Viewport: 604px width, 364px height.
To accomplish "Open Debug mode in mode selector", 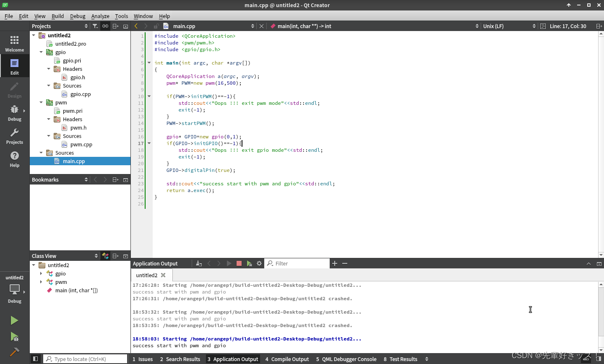I will [x=15, y=112].
